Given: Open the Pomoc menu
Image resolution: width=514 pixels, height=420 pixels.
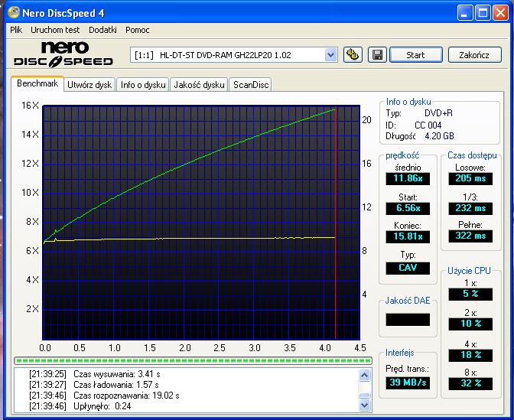Looking at the screenshot, I should pos(138,30).
